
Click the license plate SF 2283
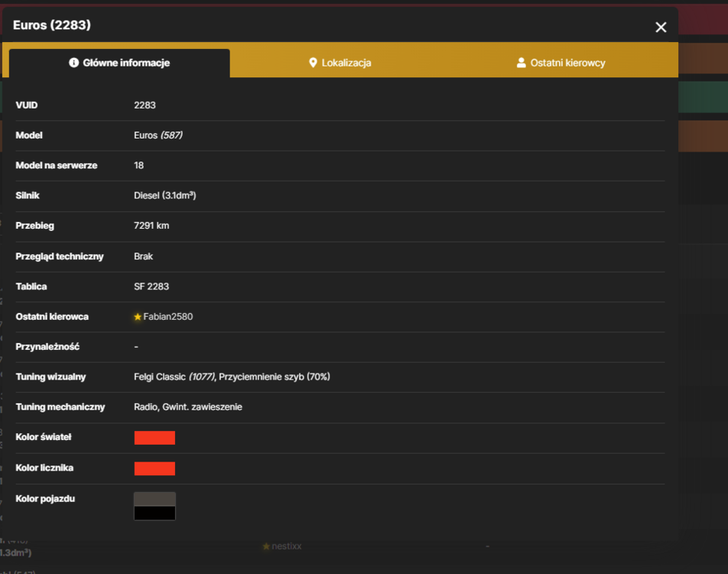pyautogui.click(x=151, y=286)
